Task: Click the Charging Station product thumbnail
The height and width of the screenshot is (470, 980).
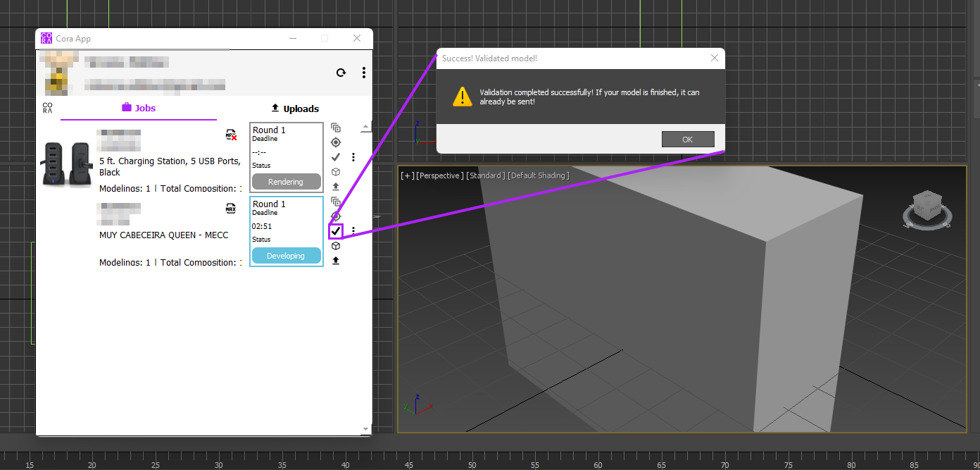Action: pyautogui.click(x=68, y=163)
